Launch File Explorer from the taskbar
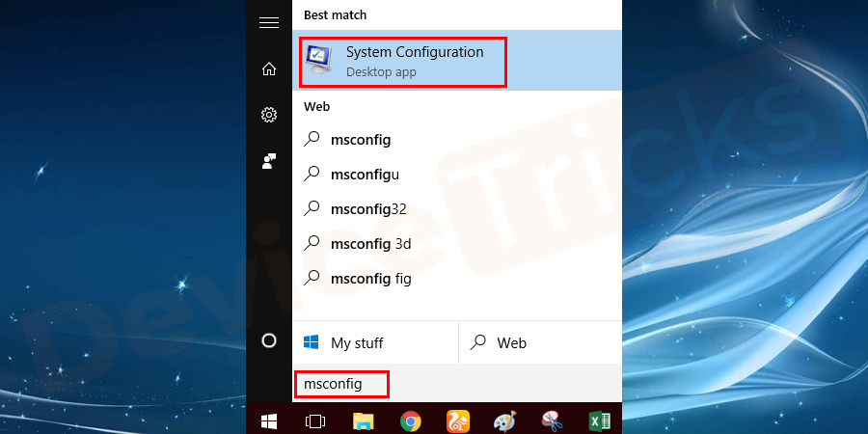This screenshot has width=868, height=434. 363,420
